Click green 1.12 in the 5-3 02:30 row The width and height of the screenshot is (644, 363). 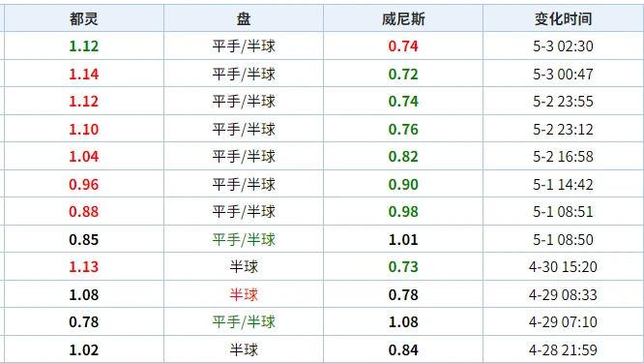(84, 46)
